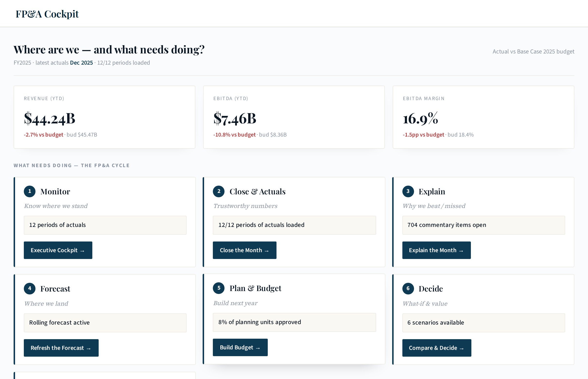Screen dimensions: 588x379
Task: Click 'bud 18.4%' budget figure
Action: pyautogui.click(x=460, y=135)
